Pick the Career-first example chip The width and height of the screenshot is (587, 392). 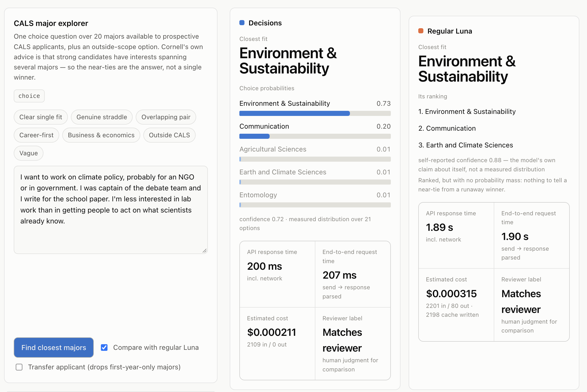point(36,135)
